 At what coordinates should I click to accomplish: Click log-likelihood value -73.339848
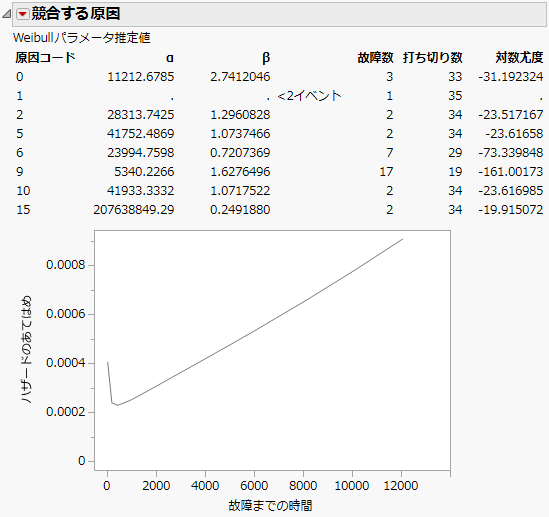click(511, 153)
